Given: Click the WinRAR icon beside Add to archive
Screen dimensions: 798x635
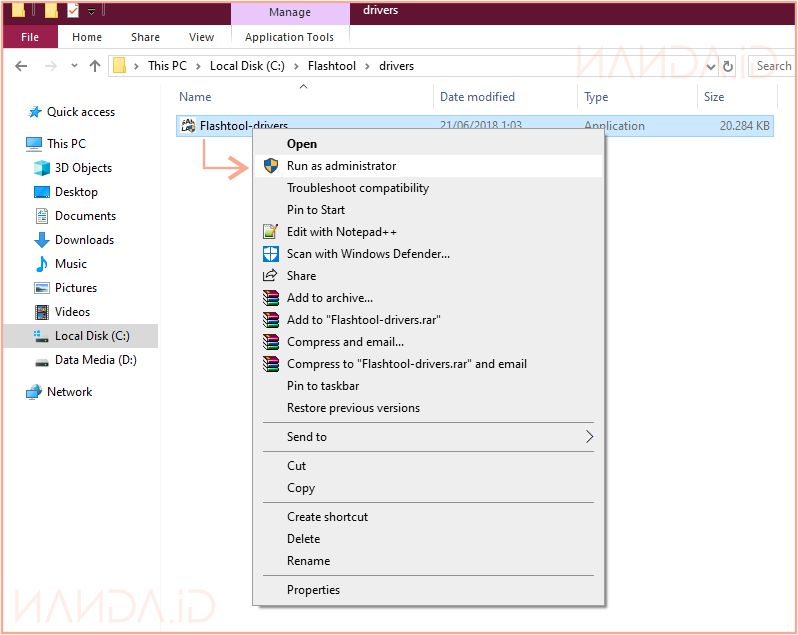Looking at the screenshot, I should [269, 298].
